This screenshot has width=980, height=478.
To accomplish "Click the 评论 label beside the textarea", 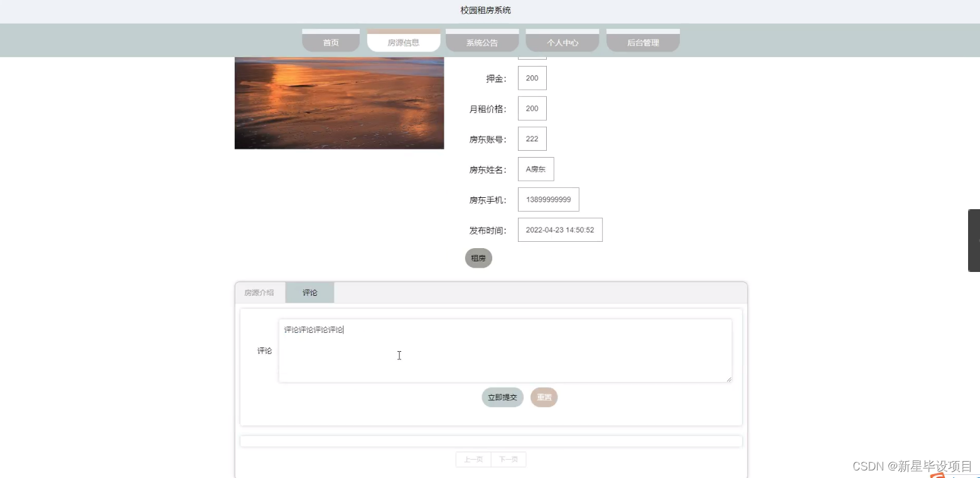I will coord(264,350).
